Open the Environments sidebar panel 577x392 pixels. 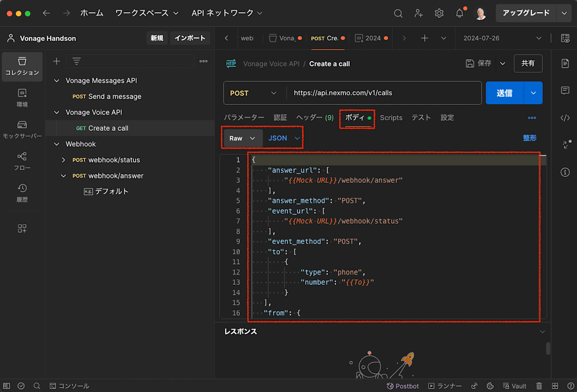tap(22, 98)
